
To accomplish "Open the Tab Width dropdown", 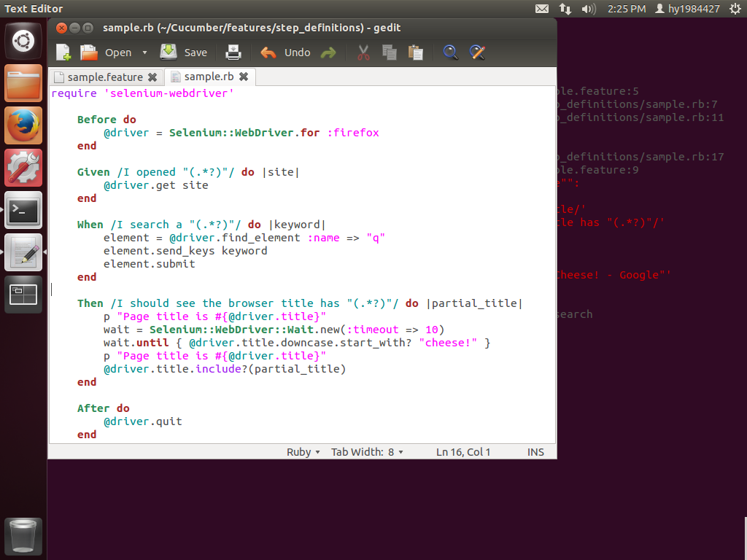I will click(368, 452).
